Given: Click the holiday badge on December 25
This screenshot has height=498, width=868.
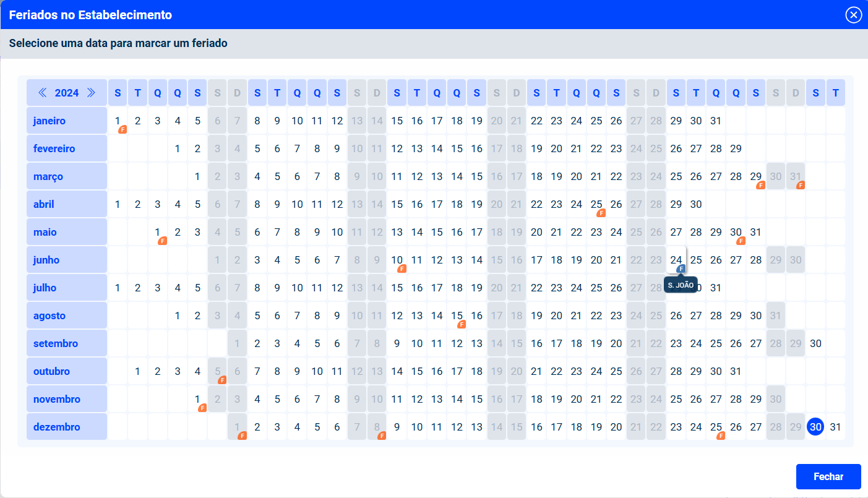Looking at the screenshot, I should (x=721, y=436).
